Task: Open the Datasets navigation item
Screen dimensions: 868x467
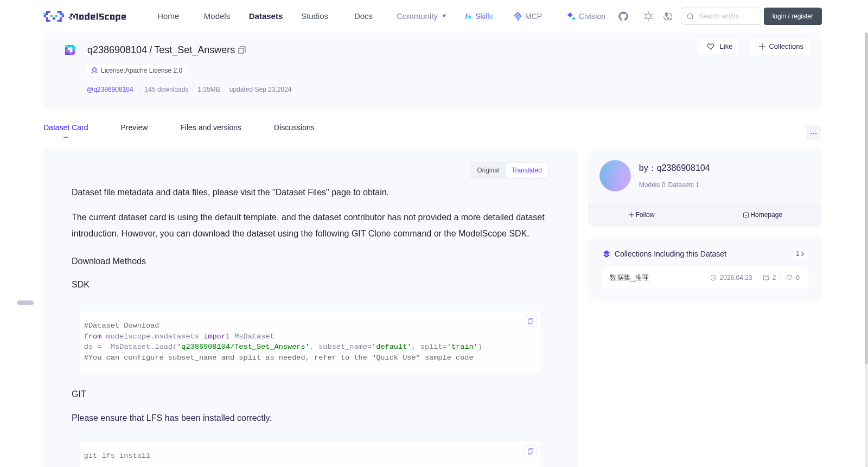Action: pos(266,16)
